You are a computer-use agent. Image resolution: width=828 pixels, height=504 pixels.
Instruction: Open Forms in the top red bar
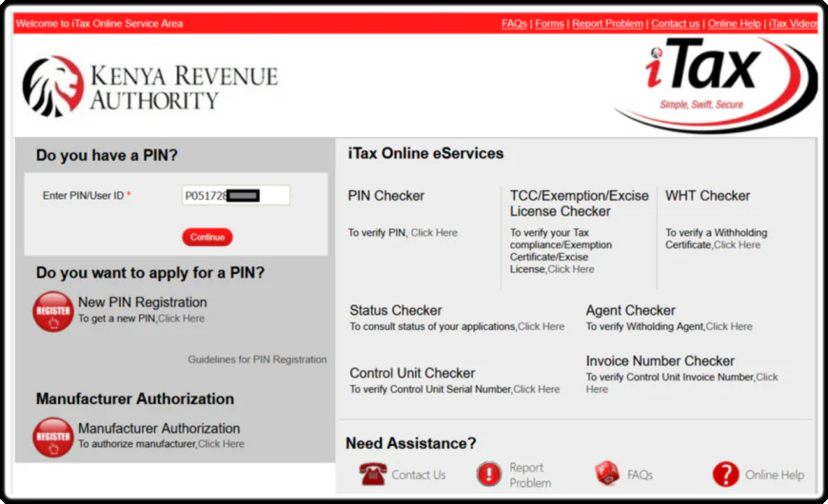pyautogui.click(x=549, y=24)
